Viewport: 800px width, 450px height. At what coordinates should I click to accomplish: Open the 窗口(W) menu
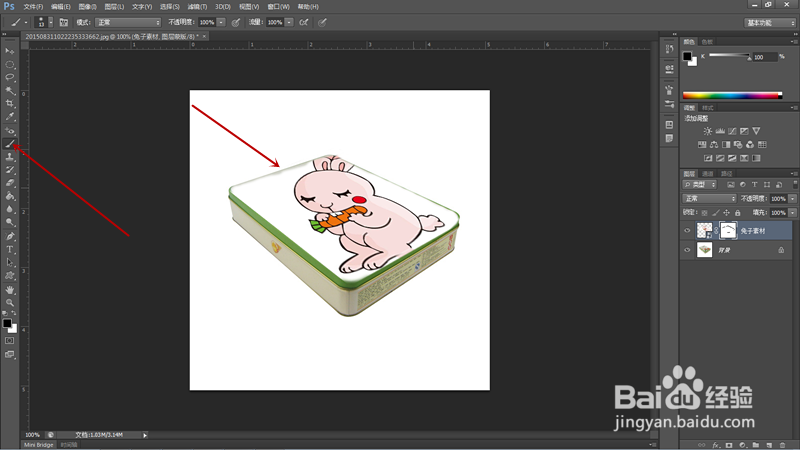(279, 7)
